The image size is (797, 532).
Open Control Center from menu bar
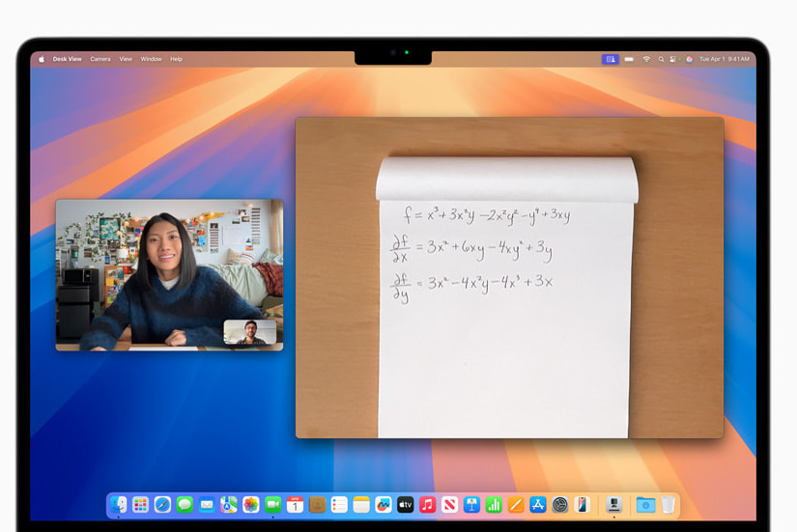click(x=674, y=59)
